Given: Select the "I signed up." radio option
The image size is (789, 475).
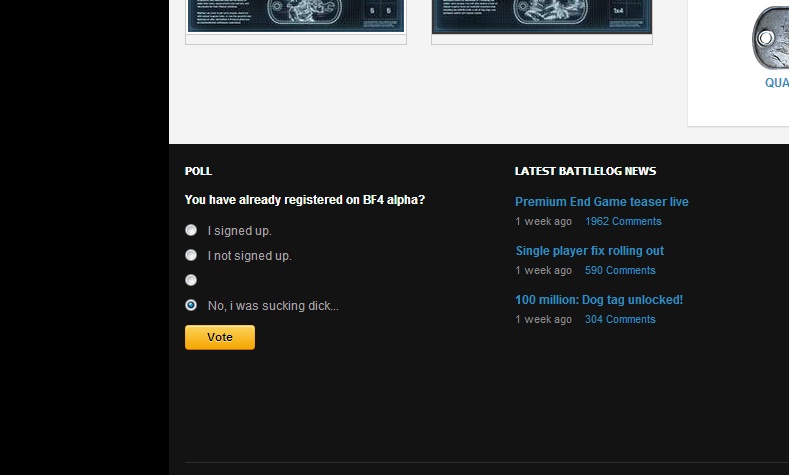Looking at the screenshot, I should click(191, 230).
